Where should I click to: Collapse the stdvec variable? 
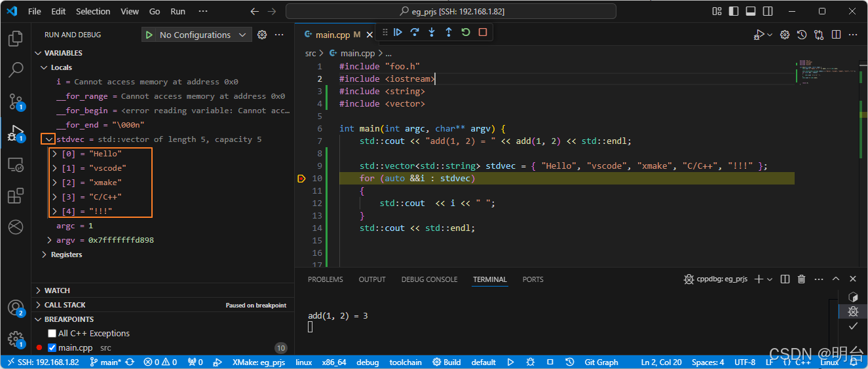[48, 139]
